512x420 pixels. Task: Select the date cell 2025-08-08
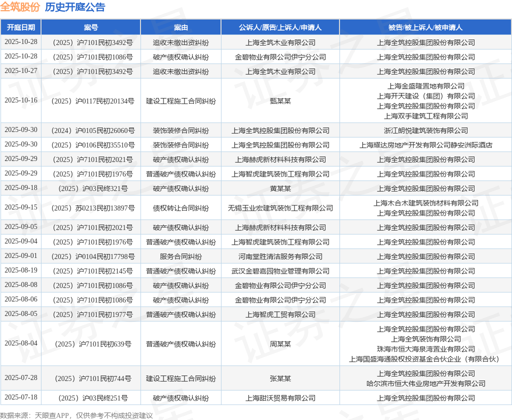click(21, 285)
